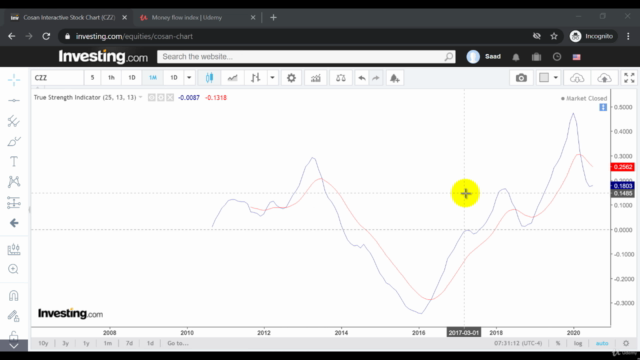The height and width of the screenshot is (360, 640).
Task: Redo the last chart action
Action: (x=376, y=78)
